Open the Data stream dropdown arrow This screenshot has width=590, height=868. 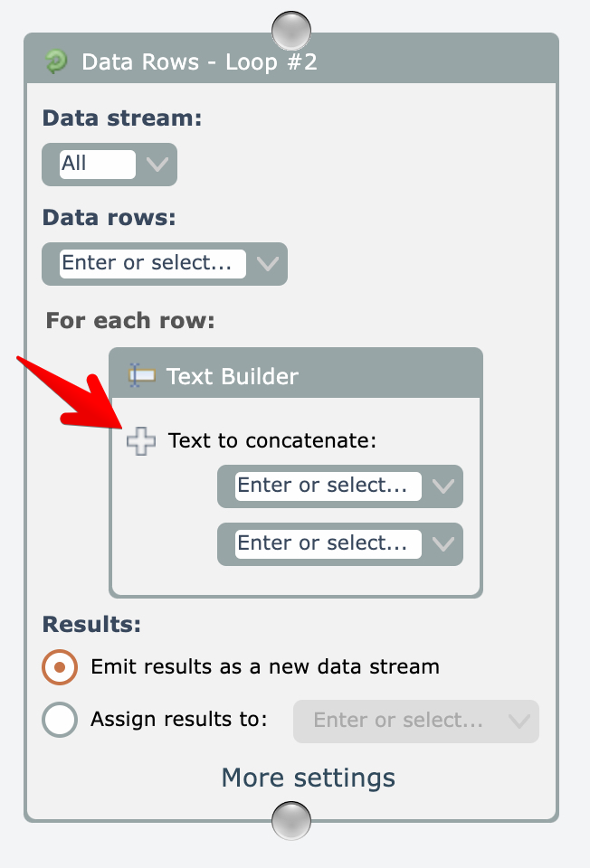157,165
